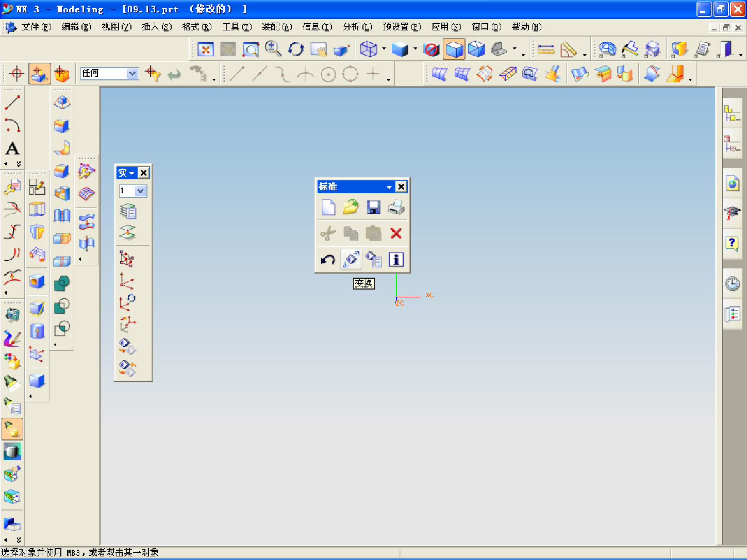Screen dimensions: 747x560
Task: Activate the Rotate view tool
Action: 296,49
